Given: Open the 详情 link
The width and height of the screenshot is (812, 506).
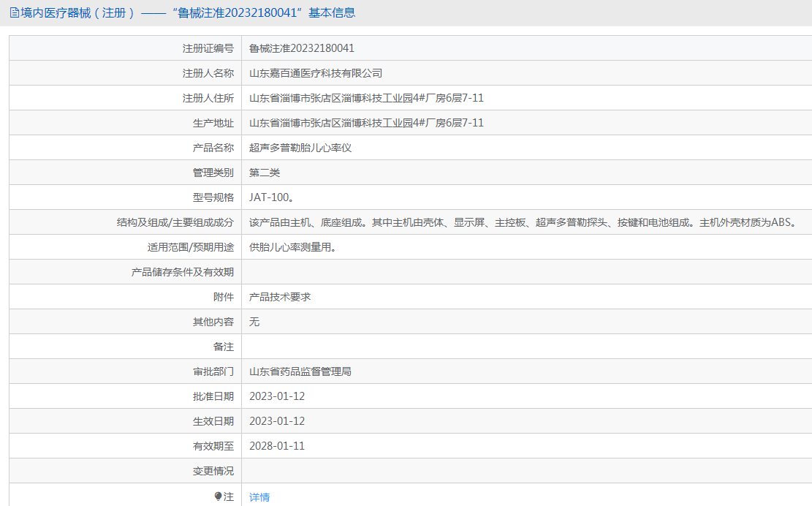Looking at the screenshot, I should pos(259,497).
